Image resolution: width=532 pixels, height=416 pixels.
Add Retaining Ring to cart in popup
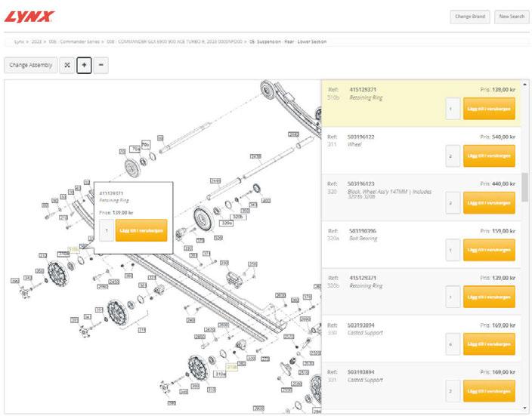coord(141,230)
